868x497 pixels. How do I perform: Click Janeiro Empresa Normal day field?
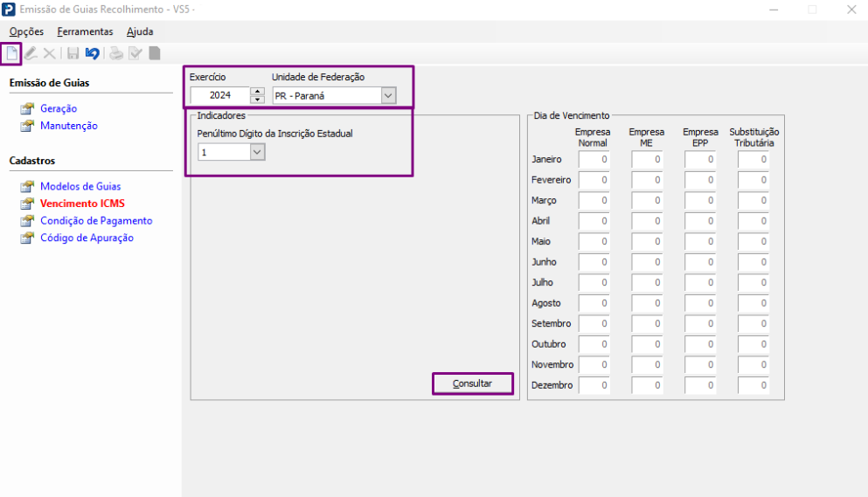(x=594, y=160)
